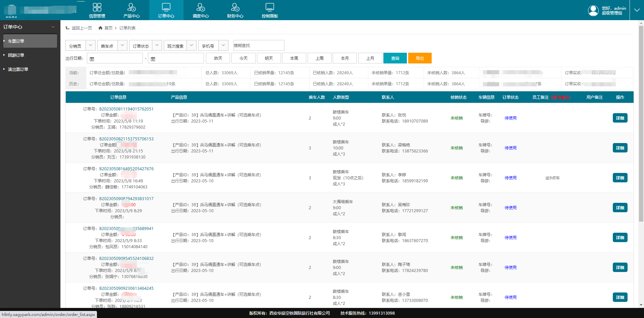Collapse the 订单中心 sidebar section
The width and height of the screenshot is (644, 318).
pos(53,27)
